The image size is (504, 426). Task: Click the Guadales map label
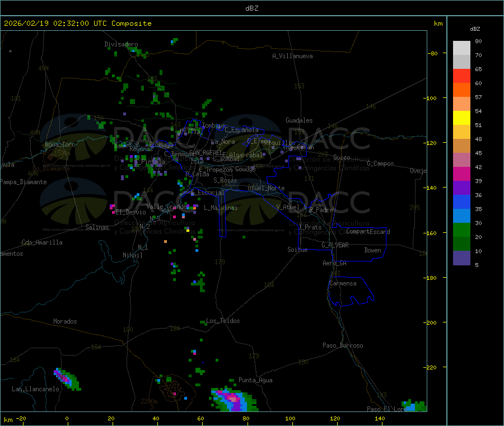[299, 120]
